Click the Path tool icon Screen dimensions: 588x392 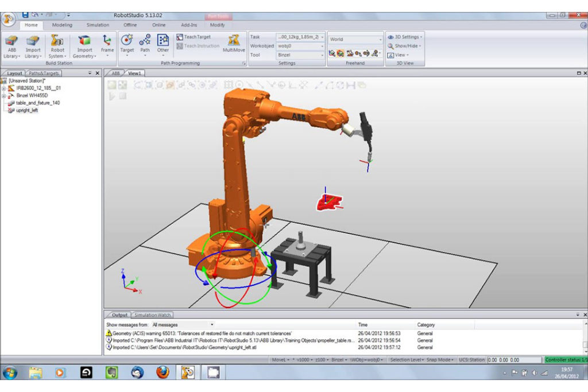coord(145,40)
